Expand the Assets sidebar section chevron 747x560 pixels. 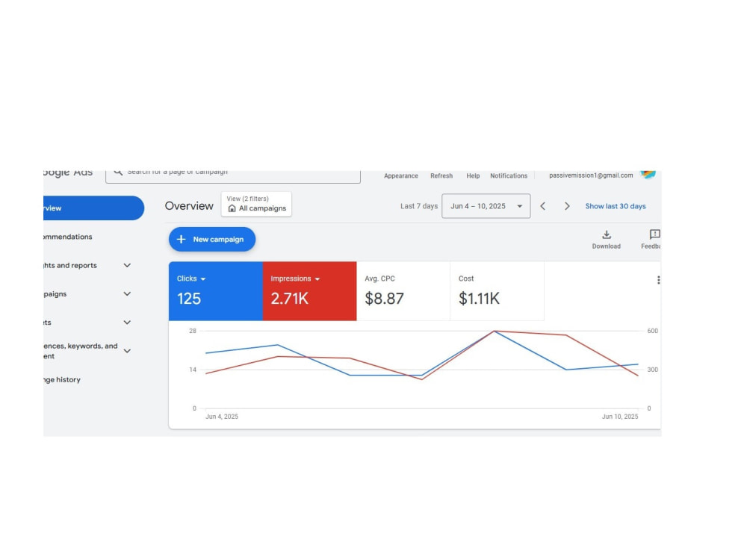point(127,323)
